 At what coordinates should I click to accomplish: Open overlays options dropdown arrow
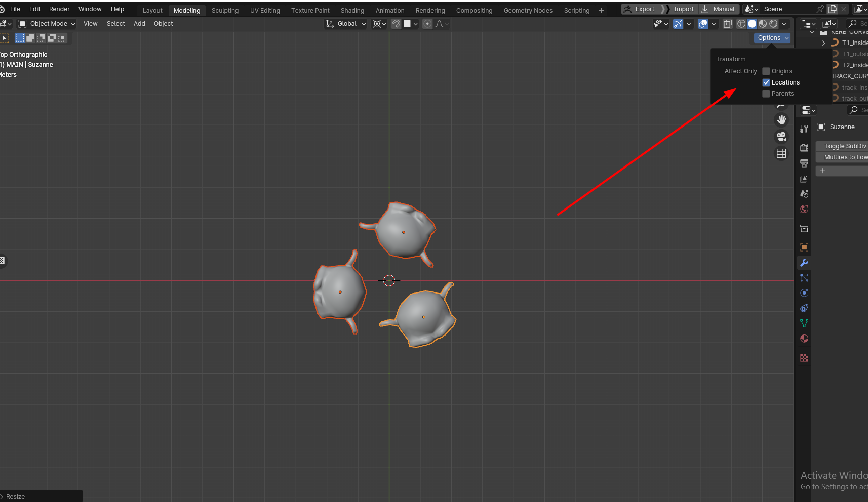[x=714, y=24]
